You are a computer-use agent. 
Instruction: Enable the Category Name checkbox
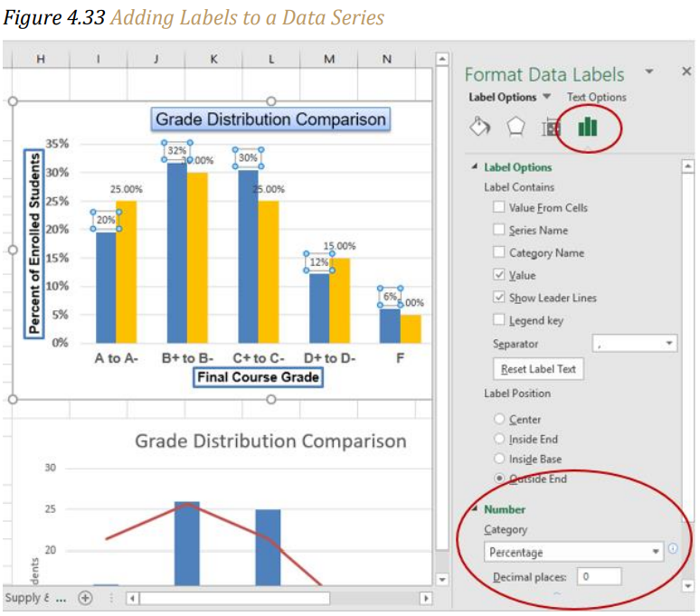pos(498,251)
